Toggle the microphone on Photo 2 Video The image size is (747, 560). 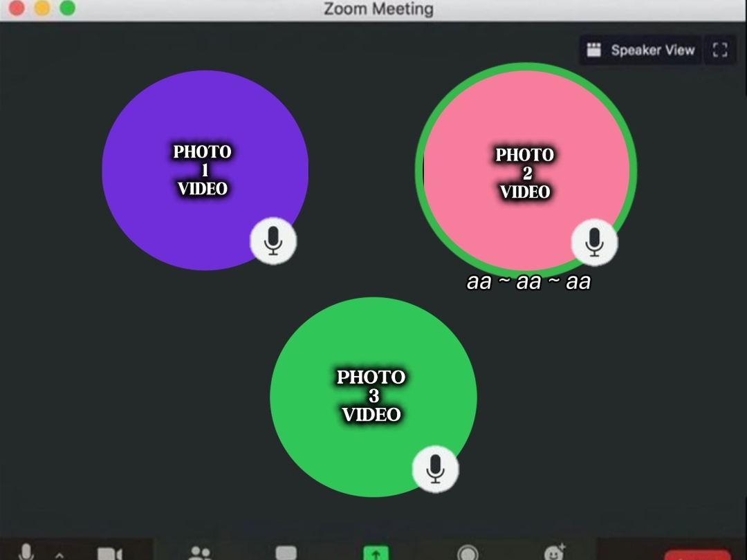point(594,243)
